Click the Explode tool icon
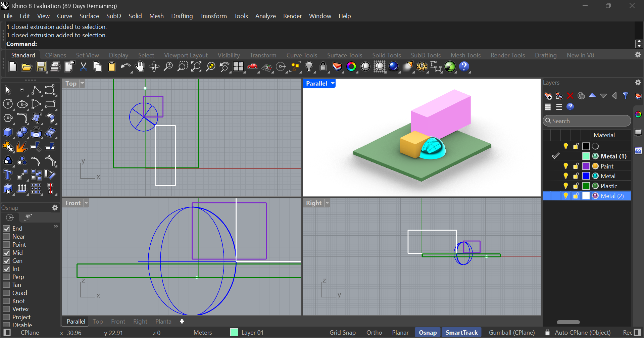Viewport: 644px width, 338px height. pyautogui.click(x=22, y=147)
